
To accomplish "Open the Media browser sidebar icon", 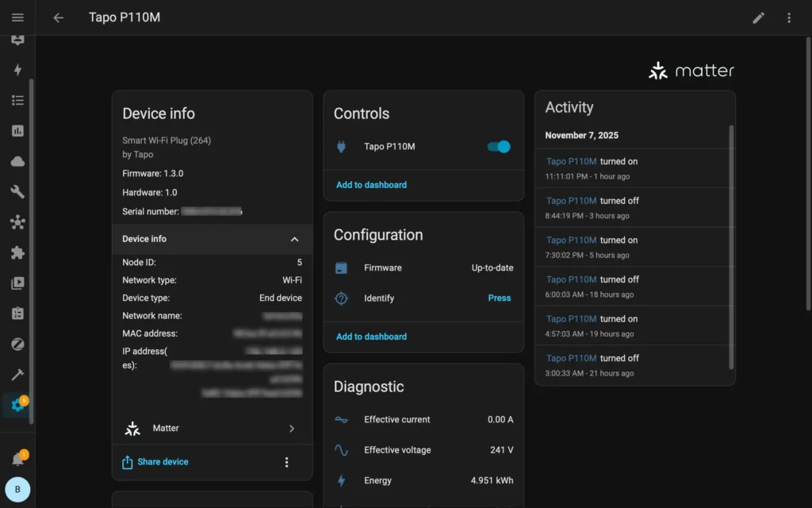I will (17, 283).
